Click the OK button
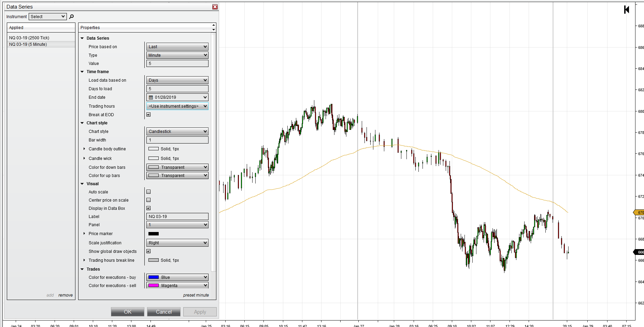 128,312
